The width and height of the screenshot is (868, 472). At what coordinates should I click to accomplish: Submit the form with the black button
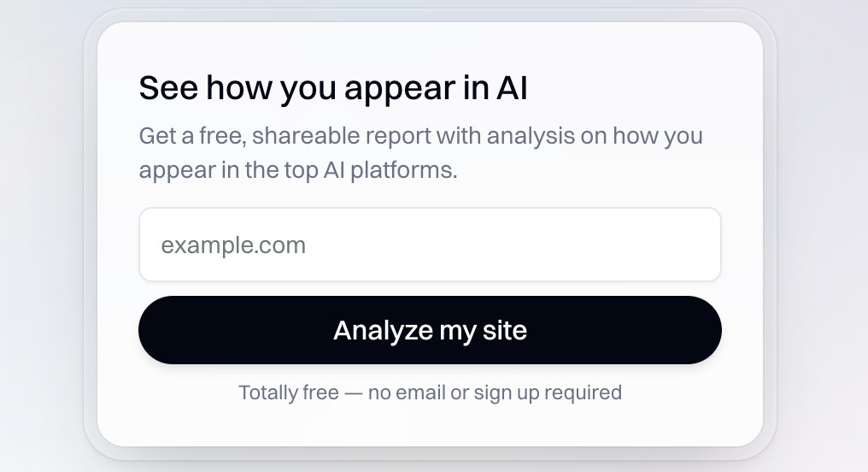[430, 330]
